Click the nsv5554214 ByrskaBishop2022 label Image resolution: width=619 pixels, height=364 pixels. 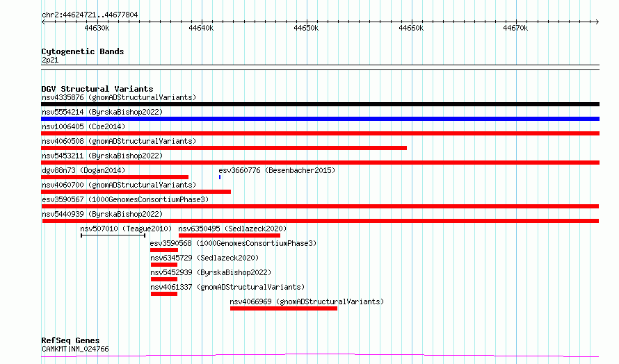102,112
